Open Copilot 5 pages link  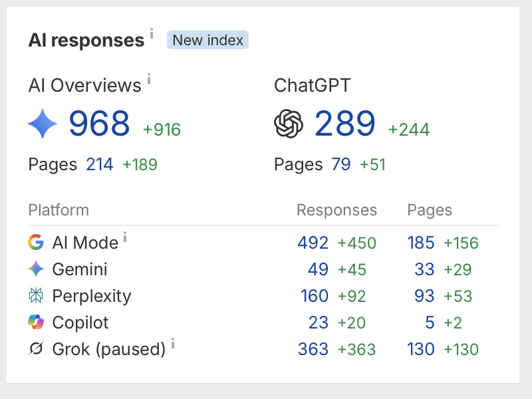(x=430, y=323)
